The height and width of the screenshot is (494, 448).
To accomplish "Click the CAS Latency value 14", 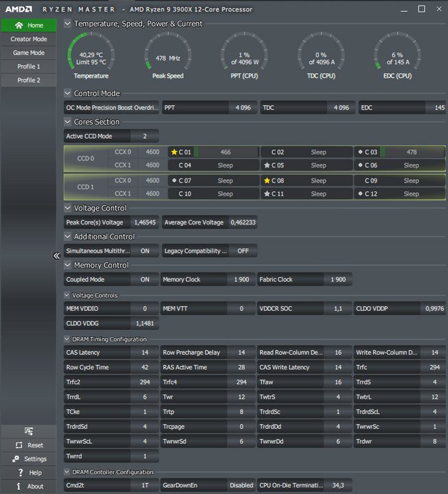I will coord(145,353).
